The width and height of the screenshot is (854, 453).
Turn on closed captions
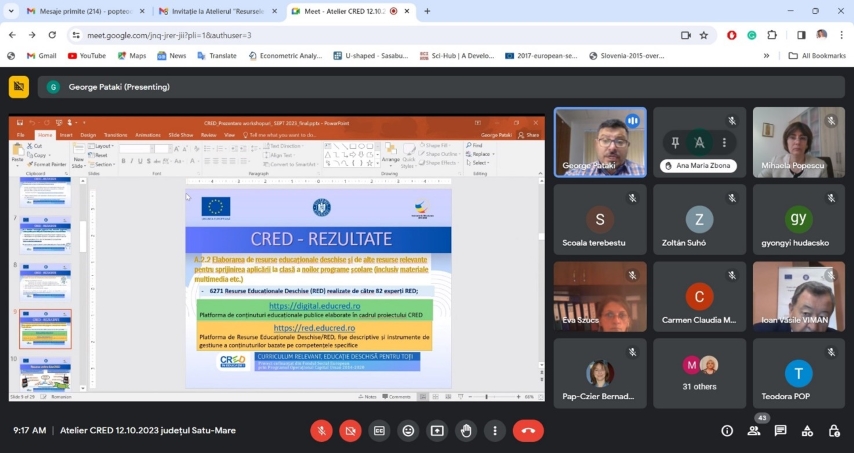[x=379, y=431]
